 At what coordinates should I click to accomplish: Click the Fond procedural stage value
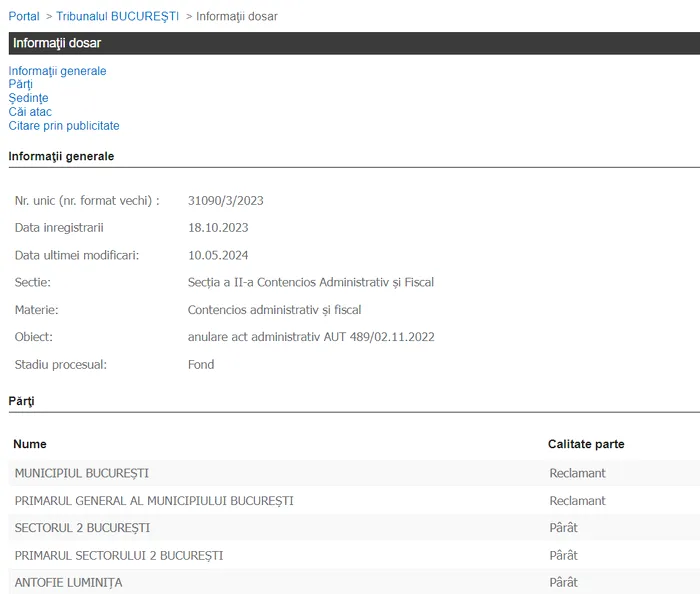[201, 365]
